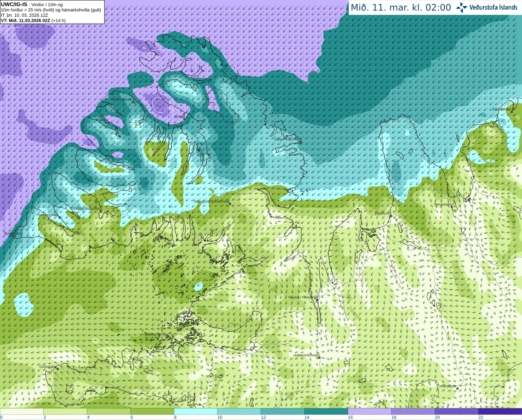The image size is (522, 420).
Task: Select the Bjargtangar station marker dot
Action: click(13, 236)
